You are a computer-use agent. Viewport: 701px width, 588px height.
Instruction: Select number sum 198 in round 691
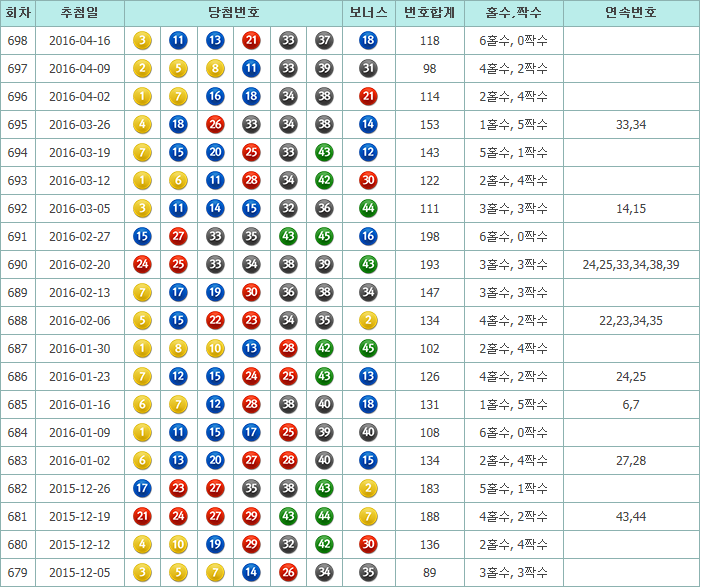pos(430,237)
